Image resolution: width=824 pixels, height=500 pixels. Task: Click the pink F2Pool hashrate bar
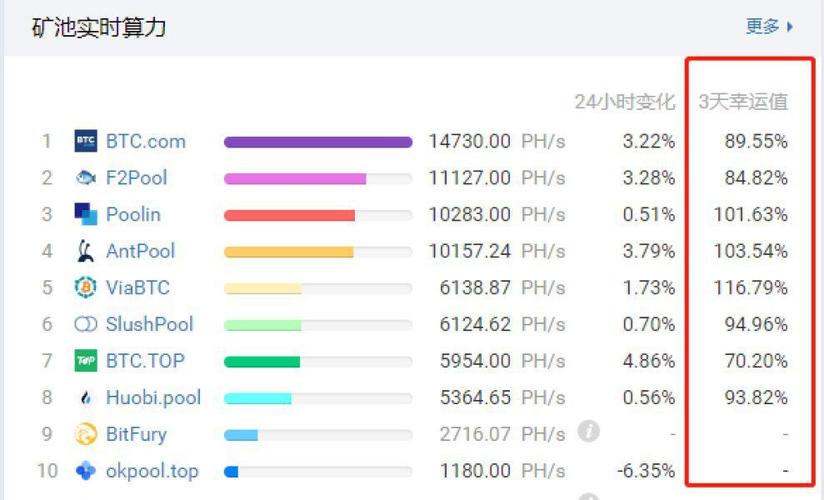(x=295, y=179)
